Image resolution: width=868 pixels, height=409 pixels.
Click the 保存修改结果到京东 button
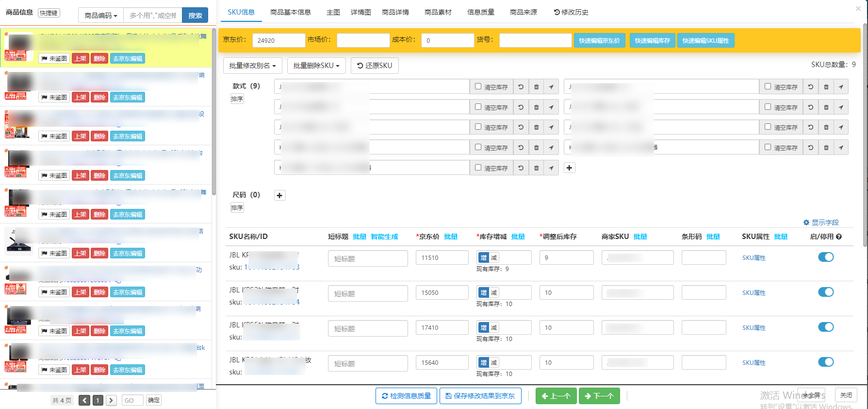tap(480, 396)
